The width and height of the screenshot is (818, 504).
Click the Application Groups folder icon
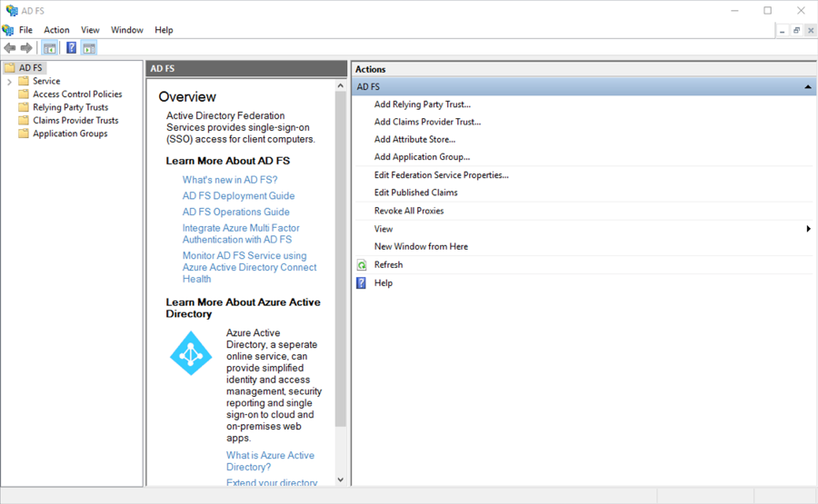click(x=24, y=133)
